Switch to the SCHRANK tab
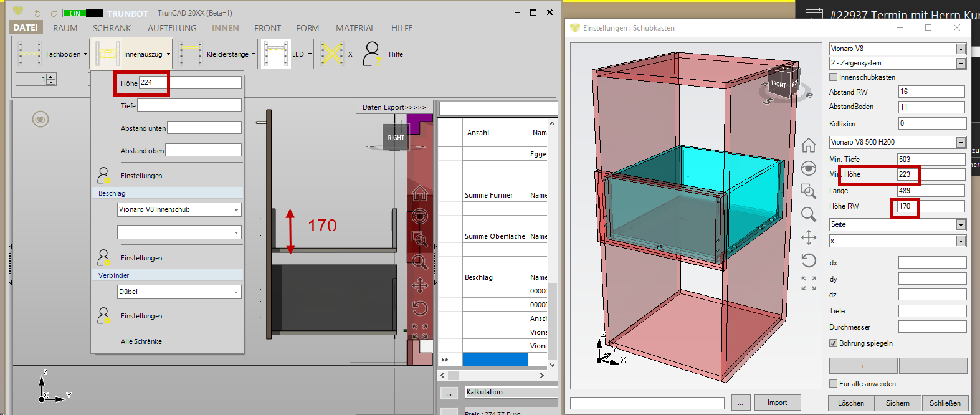Screen dimensions: 980x415 point(112,28)
